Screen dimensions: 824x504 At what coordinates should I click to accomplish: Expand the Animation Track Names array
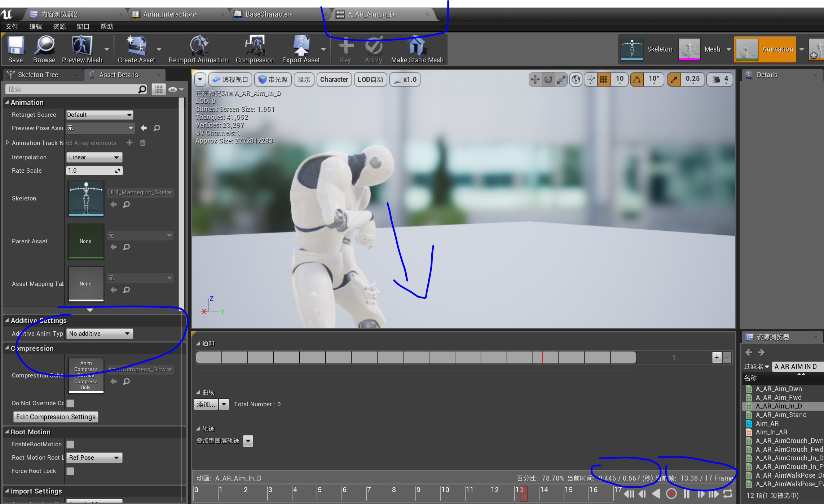7,143
